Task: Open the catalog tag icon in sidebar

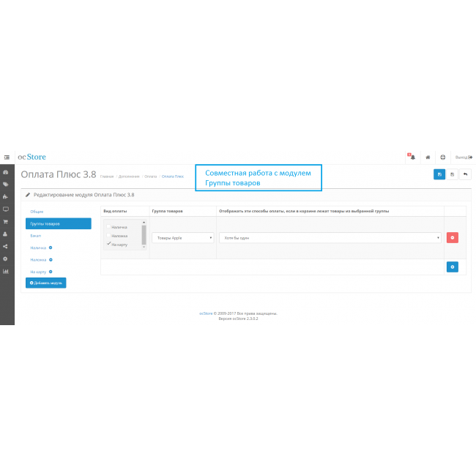Action: [6, 185]
